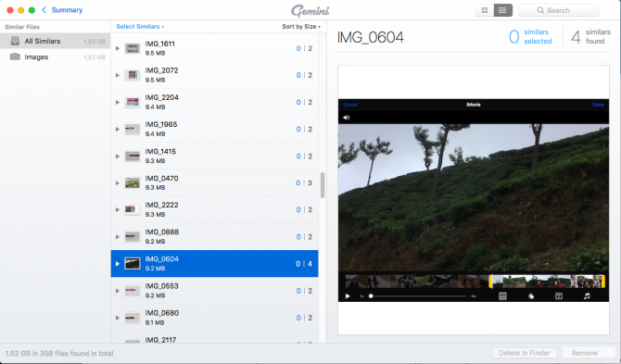Click the magnifier icon in the Search field

[540, 10]
